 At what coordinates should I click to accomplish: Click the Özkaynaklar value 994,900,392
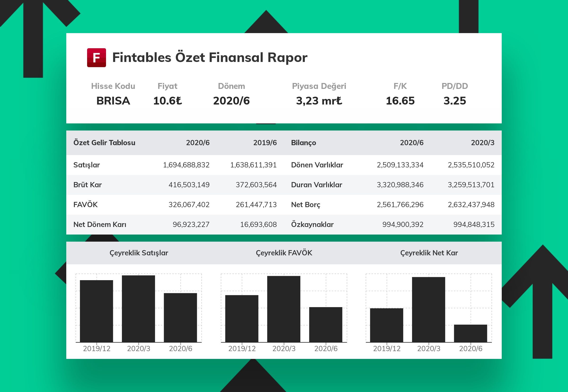(403, 225)
